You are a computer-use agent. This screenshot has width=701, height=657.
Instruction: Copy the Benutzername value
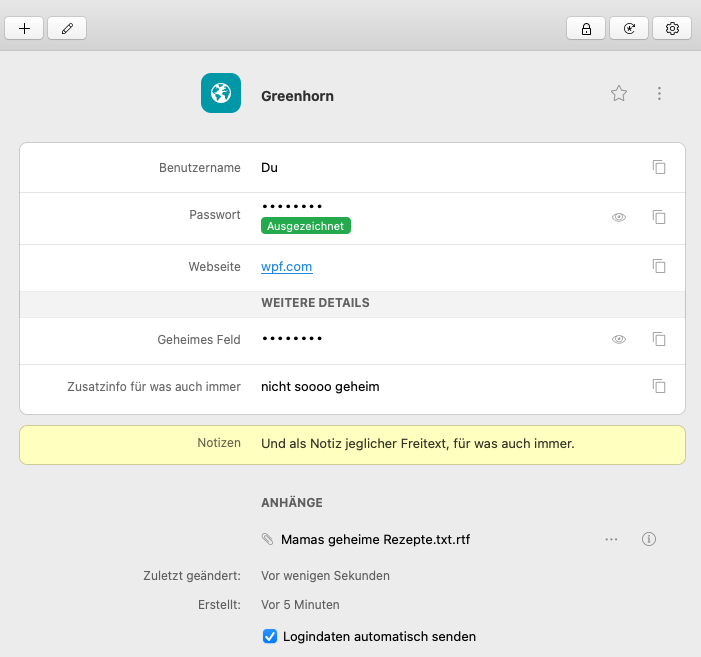[659, 167]
